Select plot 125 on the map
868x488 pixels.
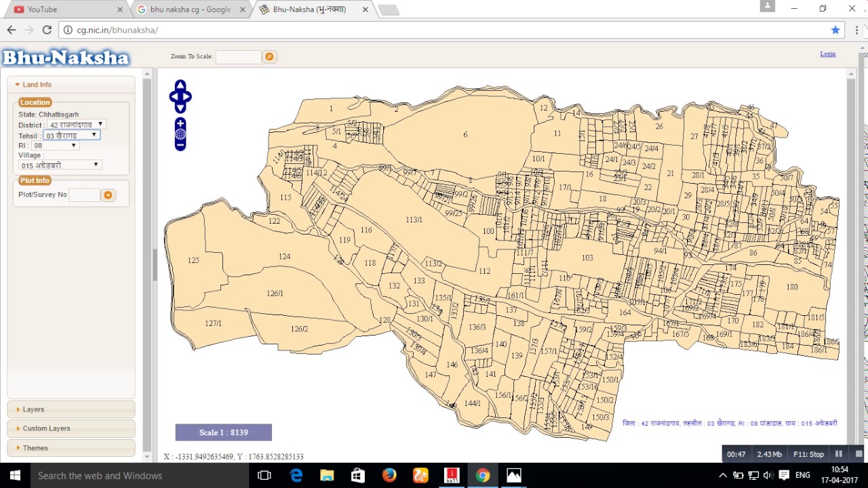pyautogui.click(x=193, y=260)
